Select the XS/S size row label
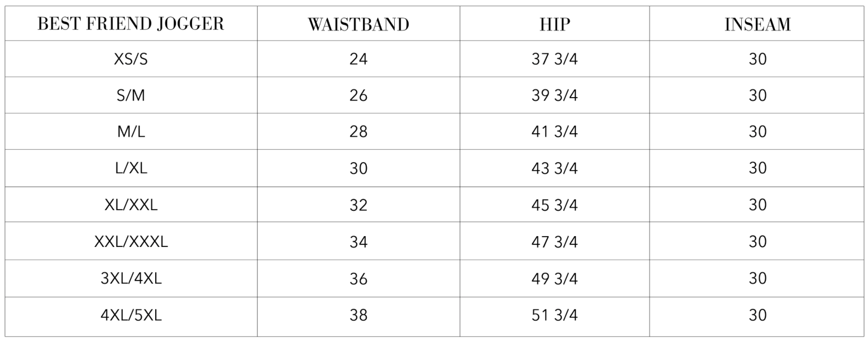The image size is (868, 343). [131, 59]
